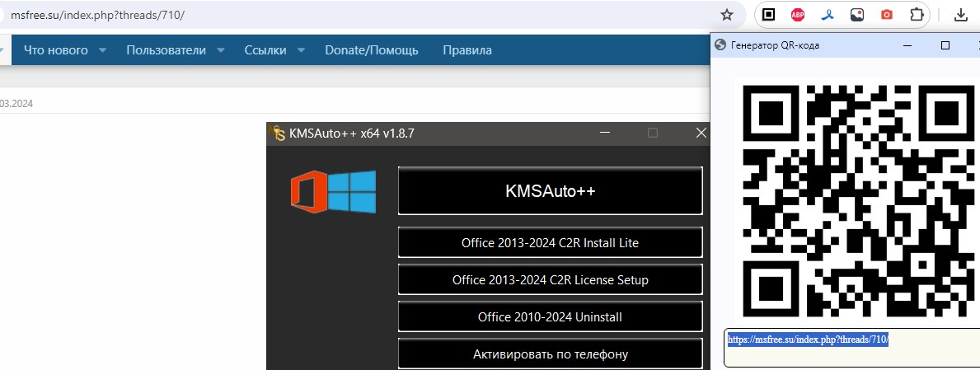Click the globe icon in the QR generator title bar
The image size is (980, 370).
point(720,45)
